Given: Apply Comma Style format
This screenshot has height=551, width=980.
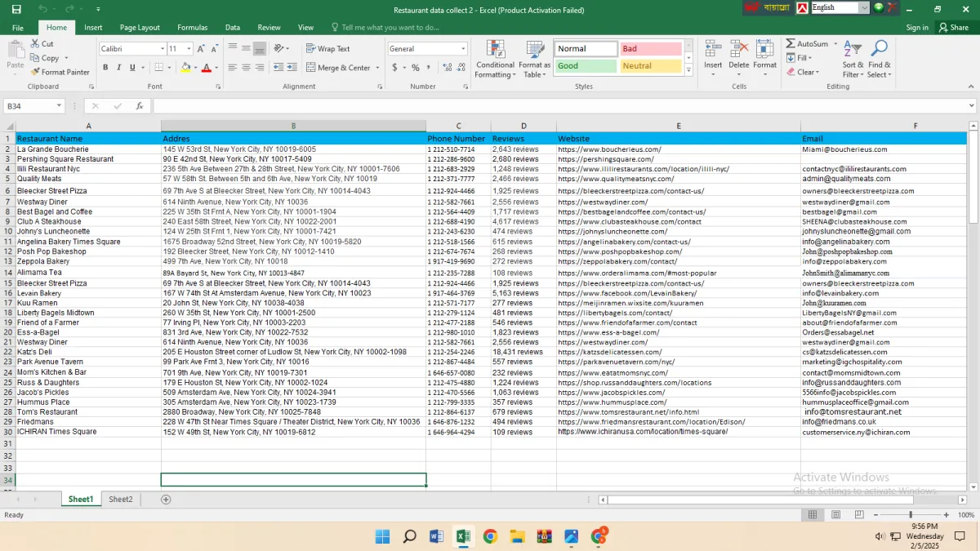Looking at the screenshot, I should (428, 68).
